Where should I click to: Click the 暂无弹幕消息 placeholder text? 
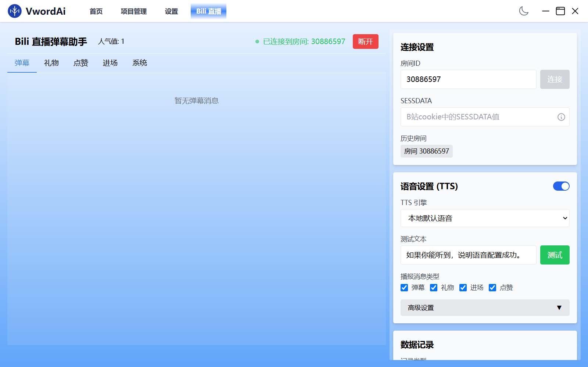point(197,101)
